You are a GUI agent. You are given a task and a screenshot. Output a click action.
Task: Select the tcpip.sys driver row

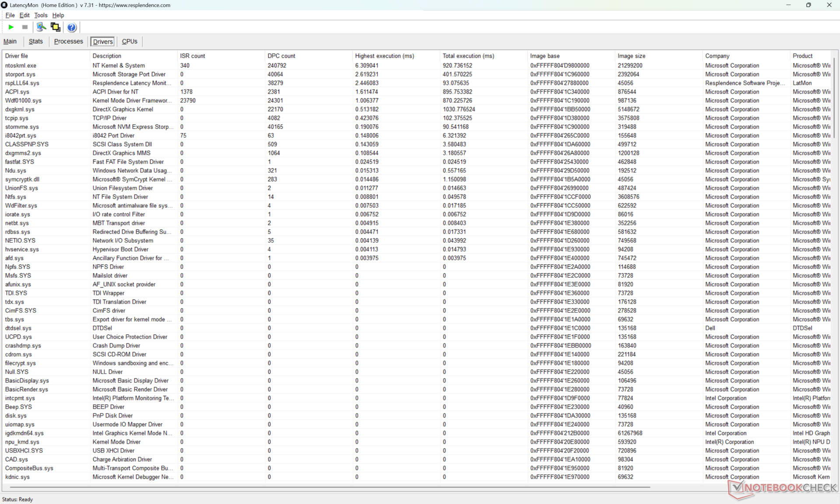click(416, 118)
